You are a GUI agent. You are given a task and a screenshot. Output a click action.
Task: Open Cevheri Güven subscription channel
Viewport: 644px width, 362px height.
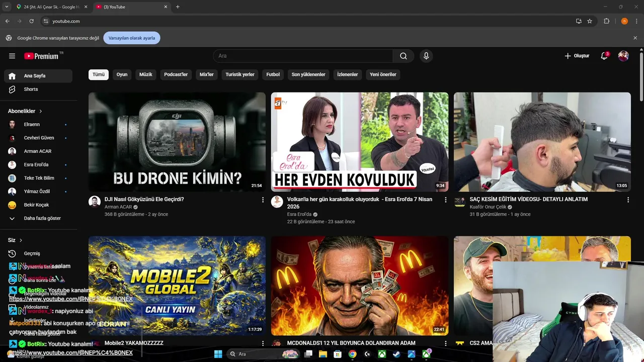[38, 138]
